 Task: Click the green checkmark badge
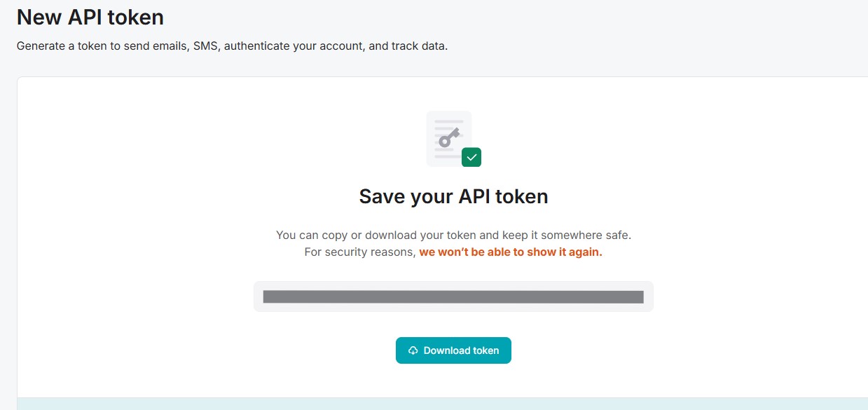click(471, 157)
